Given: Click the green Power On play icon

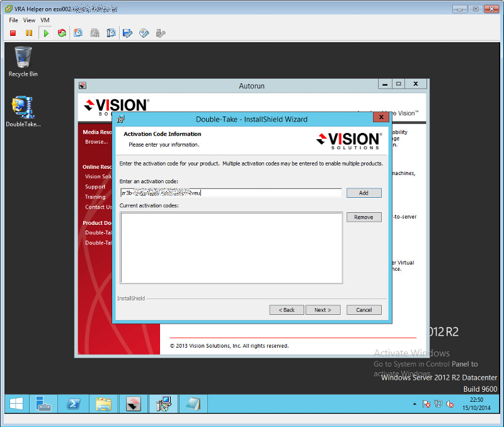Looking at the screenshot, I should point(46,33).
